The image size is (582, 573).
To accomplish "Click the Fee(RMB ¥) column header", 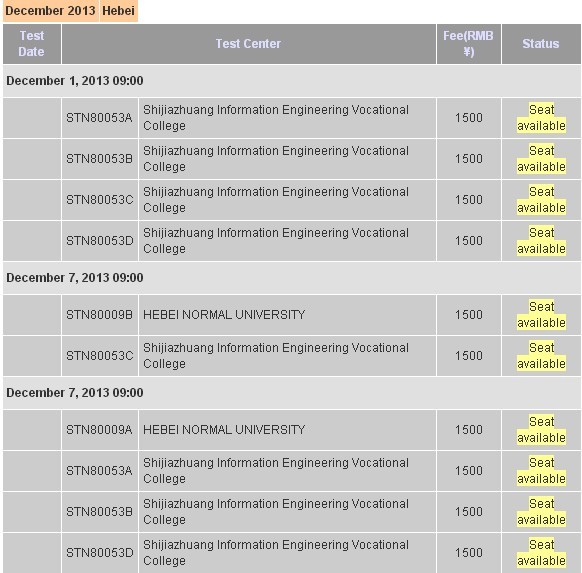I will click(x=468, y=44).
